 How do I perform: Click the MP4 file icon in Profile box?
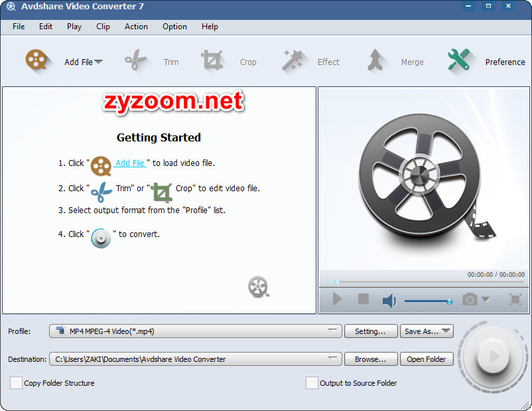pos(60,331)
